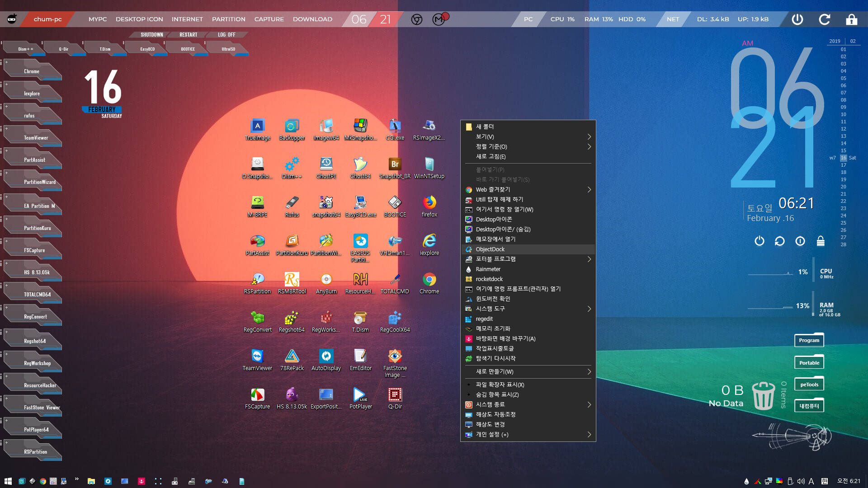Open the FSCapture desktop icon
The width and height of the screenshot is (868, 488).
(257, 399)
